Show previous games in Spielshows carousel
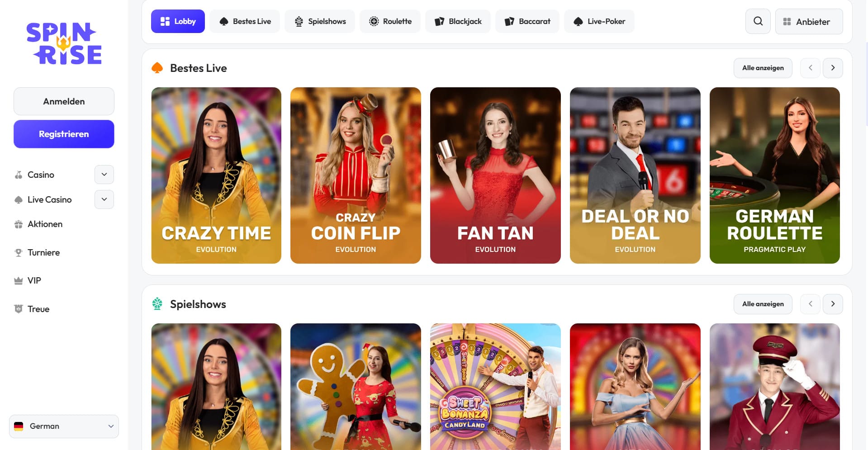 click(810, 304)
